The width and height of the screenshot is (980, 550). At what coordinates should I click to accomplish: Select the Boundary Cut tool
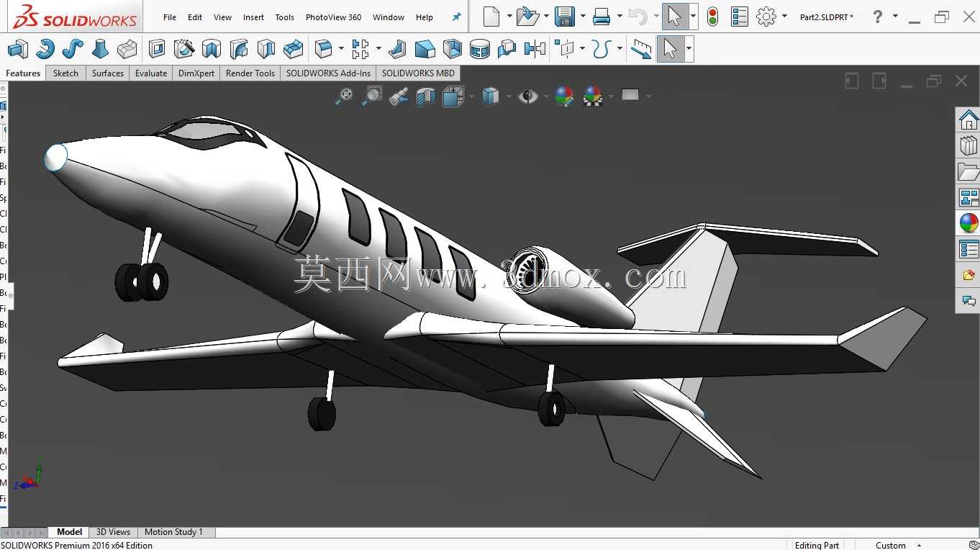pyautogui.click(x=294, y=49)
